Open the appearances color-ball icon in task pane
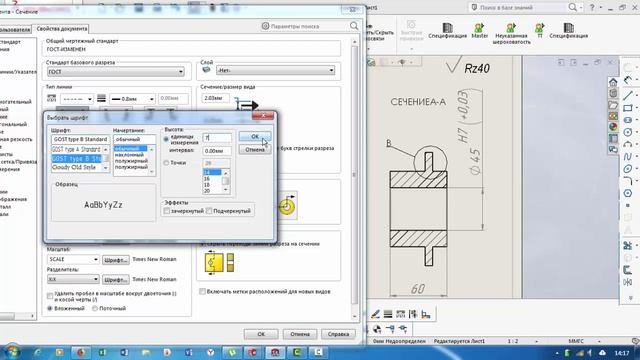 pos(613,127)
